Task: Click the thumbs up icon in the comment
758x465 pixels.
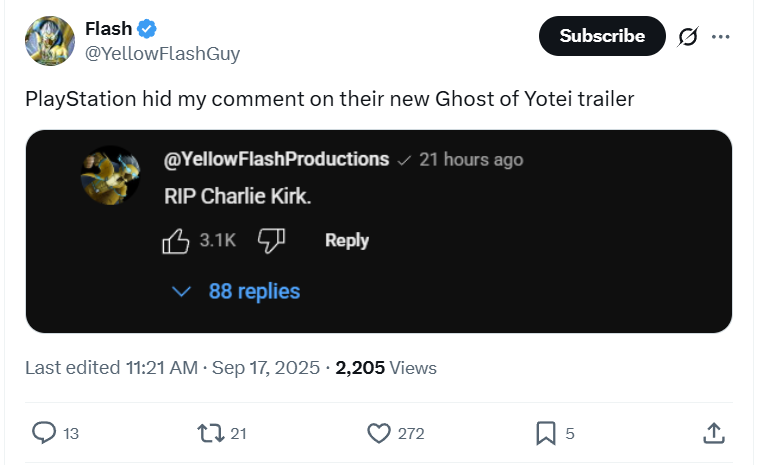Action: click(176, 240)
